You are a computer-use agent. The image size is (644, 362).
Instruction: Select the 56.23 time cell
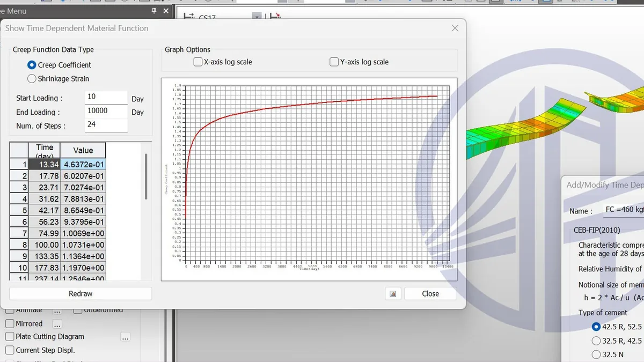point(45,222)
